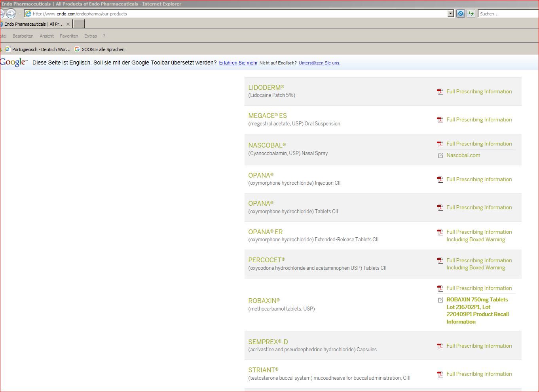
Task: Click the MEGACE ES product name
Action: 268,116
